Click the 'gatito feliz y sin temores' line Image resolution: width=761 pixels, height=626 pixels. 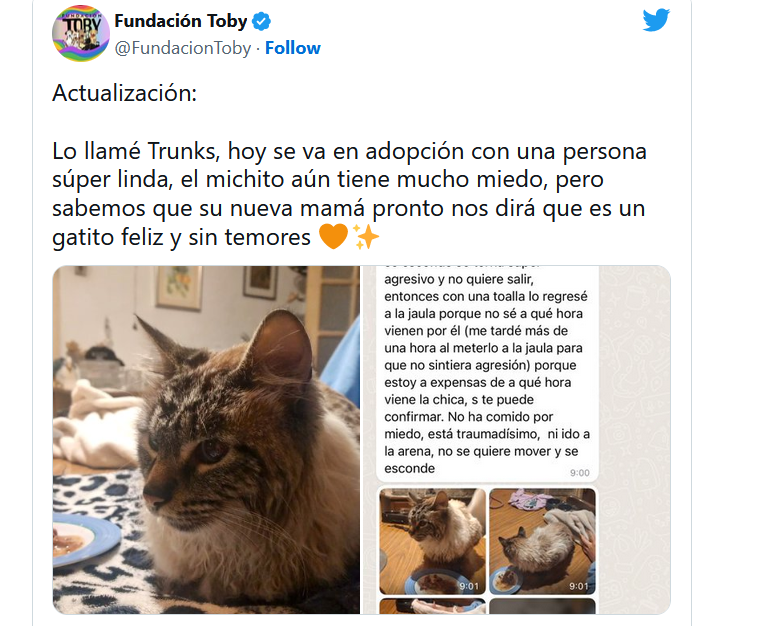[x=182, y=237]
